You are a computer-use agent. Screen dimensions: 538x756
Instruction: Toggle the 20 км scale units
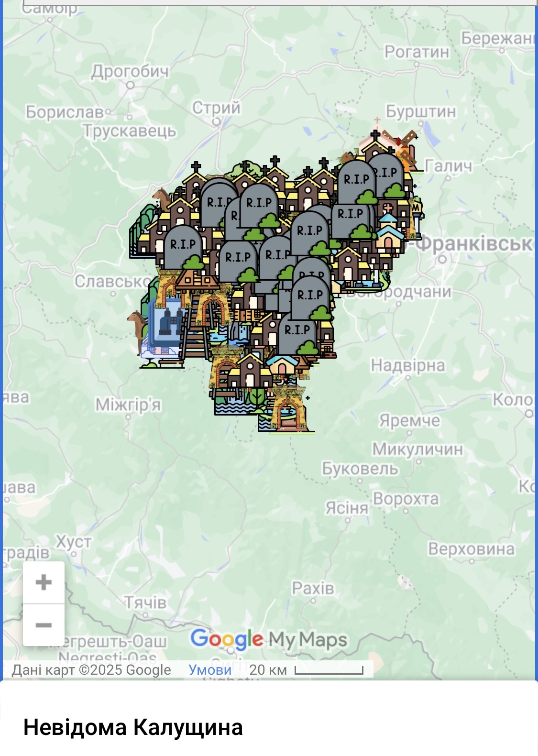coord(306,669)
